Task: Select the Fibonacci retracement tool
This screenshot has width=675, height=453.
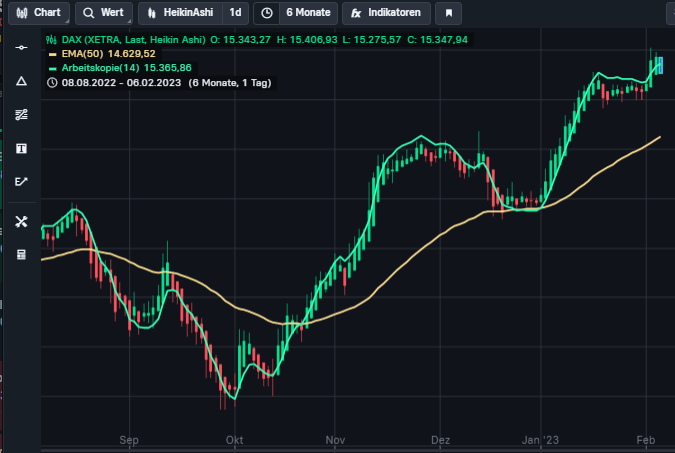Action: [x=21, y=115]
